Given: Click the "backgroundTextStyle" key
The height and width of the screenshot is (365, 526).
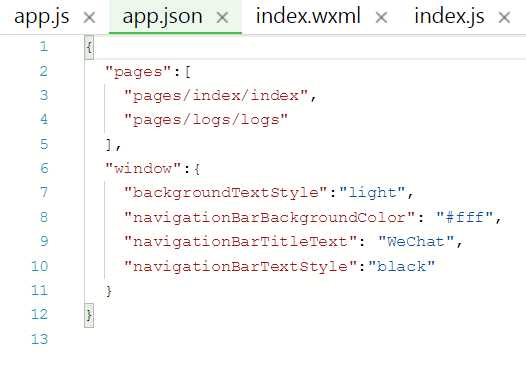Looking at the screenshot, I should [x=225, y=193].
